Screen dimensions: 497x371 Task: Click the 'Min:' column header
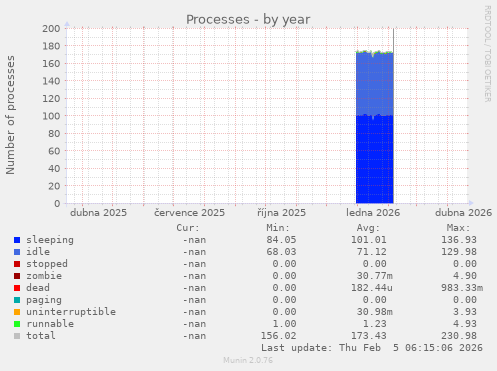(278, 228)
